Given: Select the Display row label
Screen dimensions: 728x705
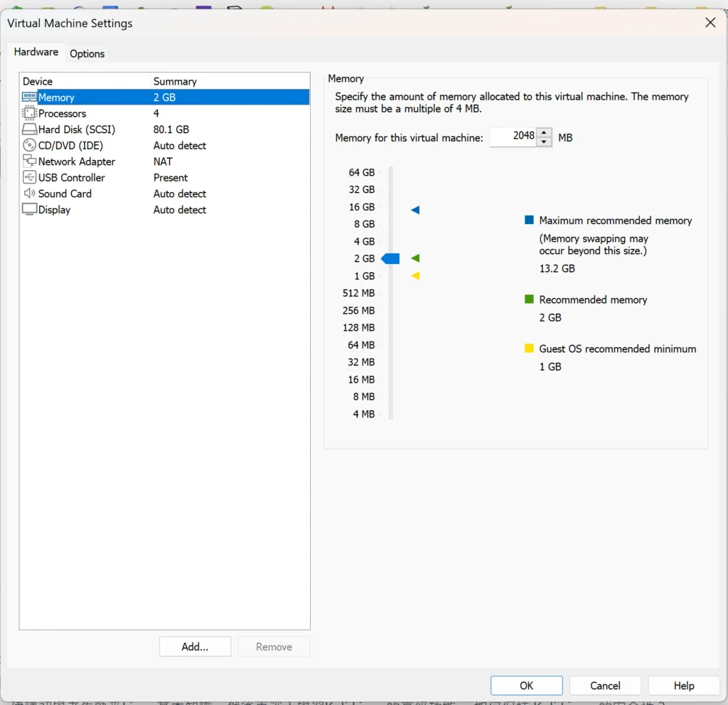Looking at the screenshot, I should click(54, 210).
